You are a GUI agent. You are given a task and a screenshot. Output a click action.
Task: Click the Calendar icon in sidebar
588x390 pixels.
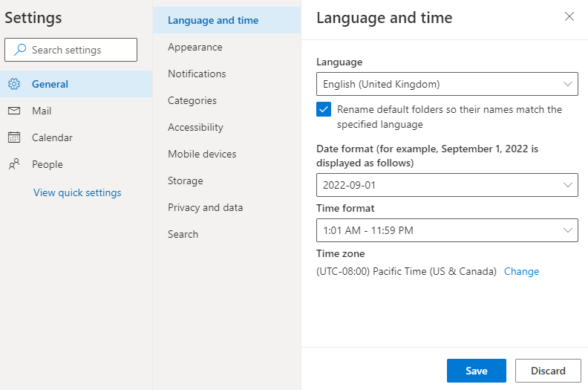[14, 137]
